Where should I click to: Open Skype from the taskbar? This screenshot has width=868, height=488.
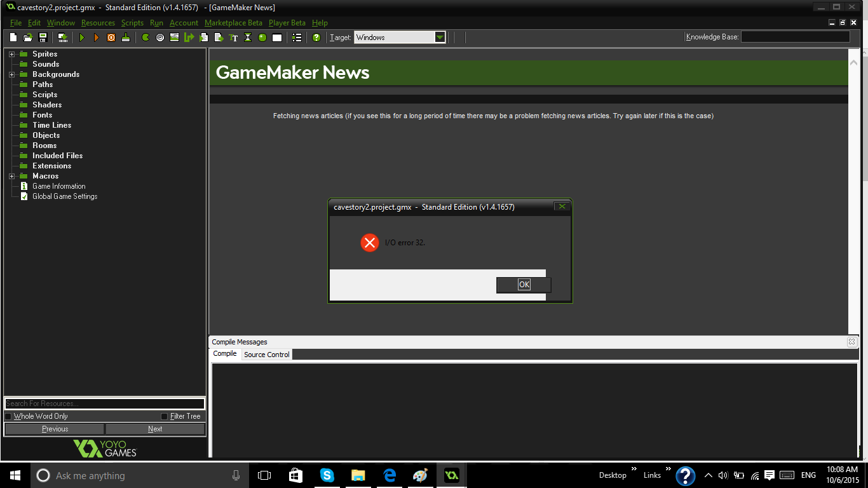[x=327, y=475]
